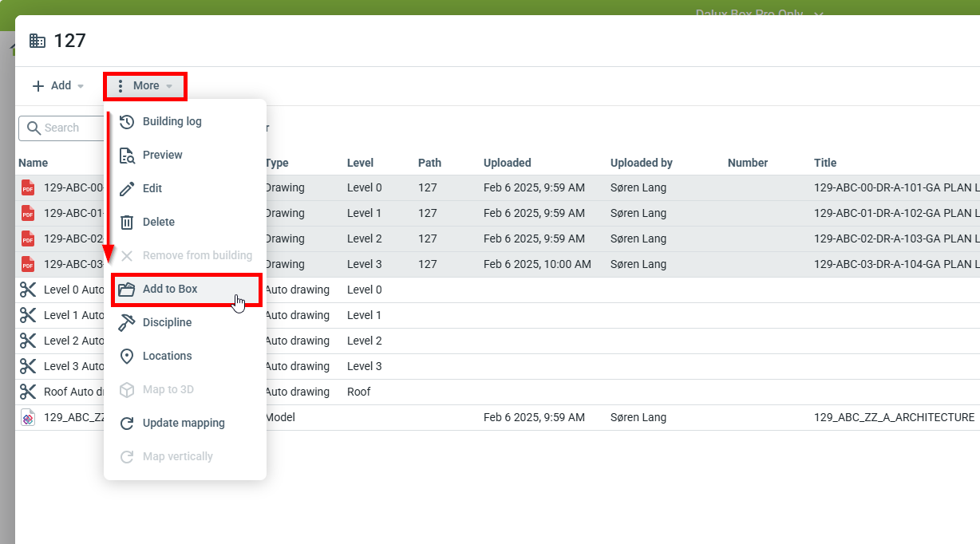Click the Discipline hammer icon
The image size is (980, 544).
[126, 323]
